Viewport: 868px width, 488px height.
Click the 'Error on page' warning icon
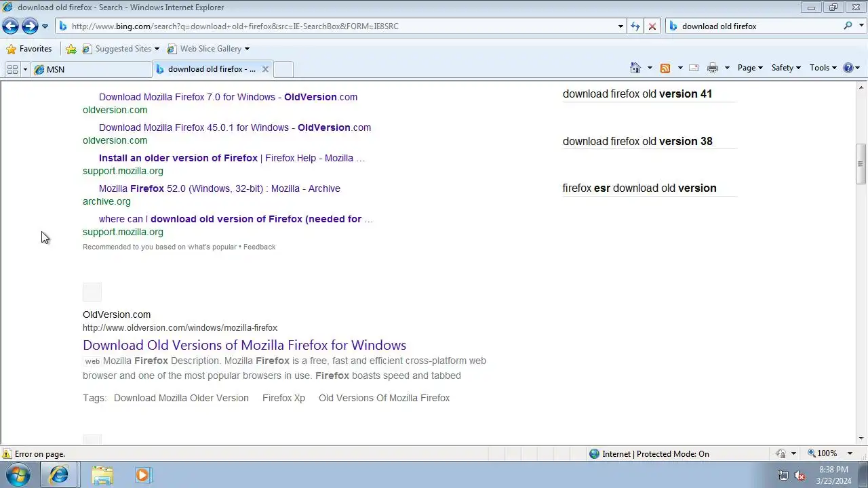point(7,454)
